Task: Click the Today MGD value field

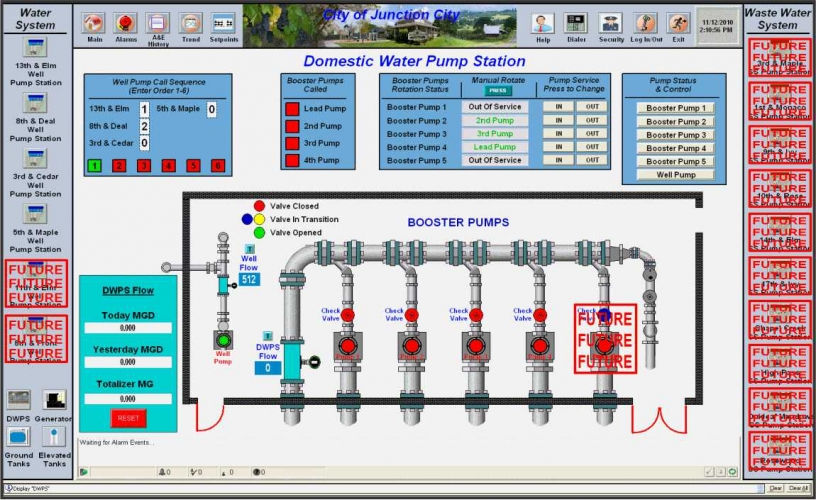Action: 128,328
